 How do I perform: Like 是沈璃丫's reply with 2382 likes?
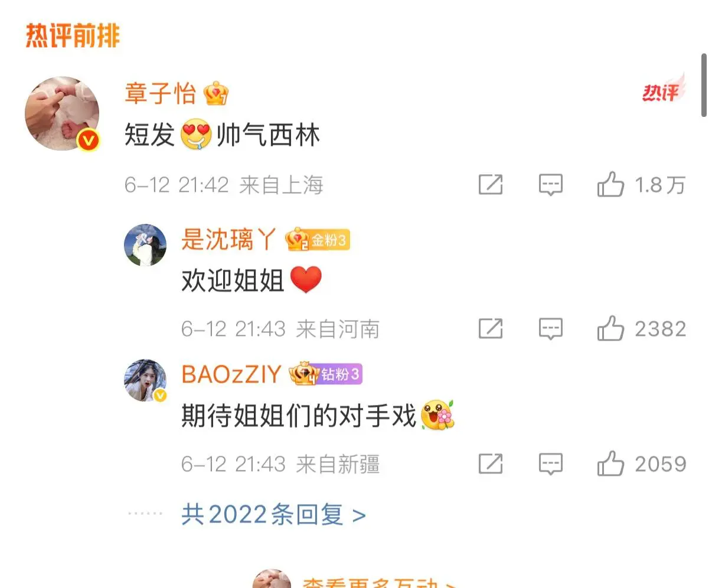click(x=610, y=328)
